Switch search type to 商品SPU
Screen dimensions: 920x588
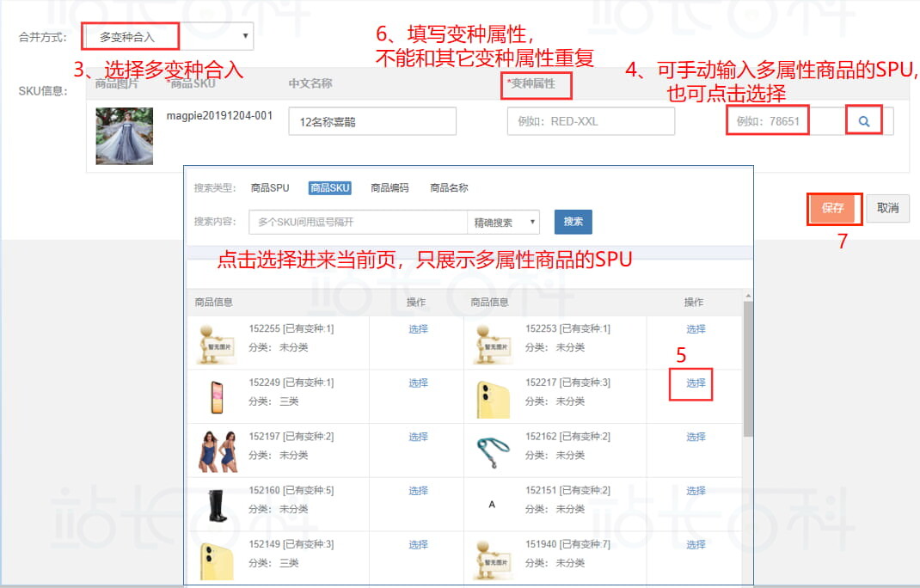270,187
